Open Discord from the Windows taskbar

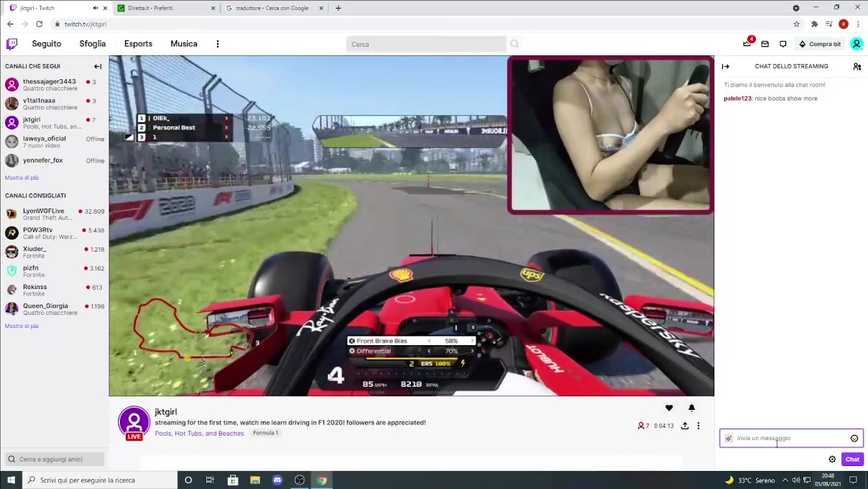(277, 480)
